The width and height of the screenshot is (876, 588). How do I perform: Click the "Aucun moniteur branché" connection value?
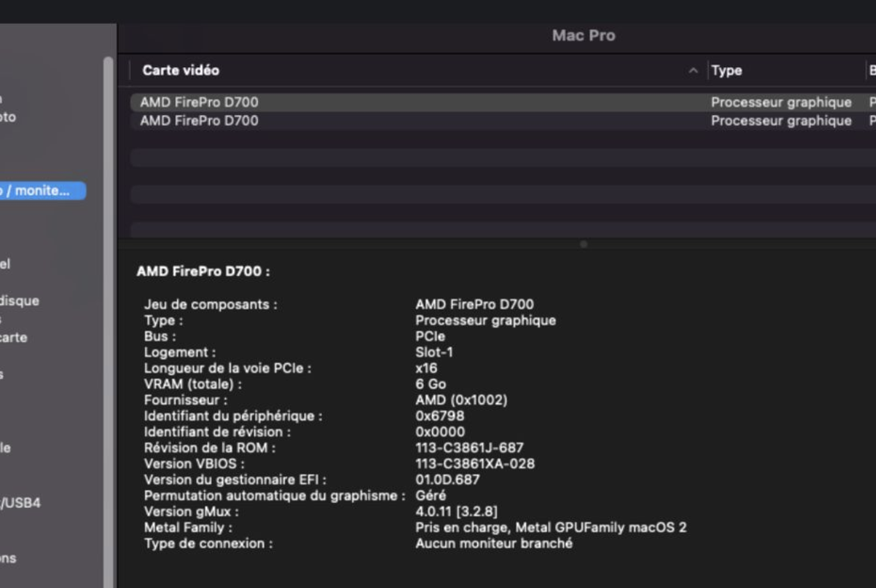coord(493,543)
